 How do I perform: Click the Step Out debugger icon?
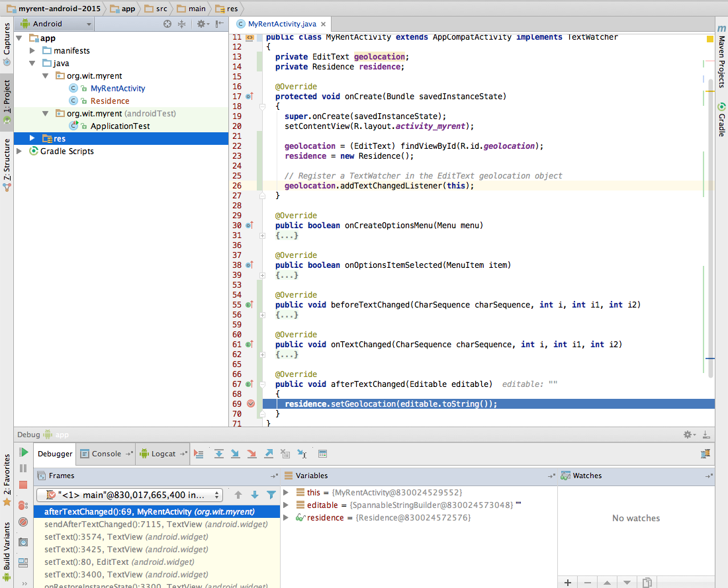click(269, 454)
